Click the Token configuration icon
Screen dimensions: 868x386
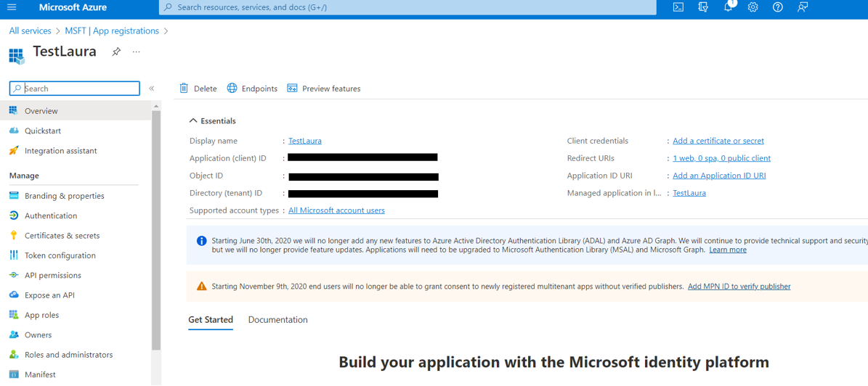pos(15,255)
